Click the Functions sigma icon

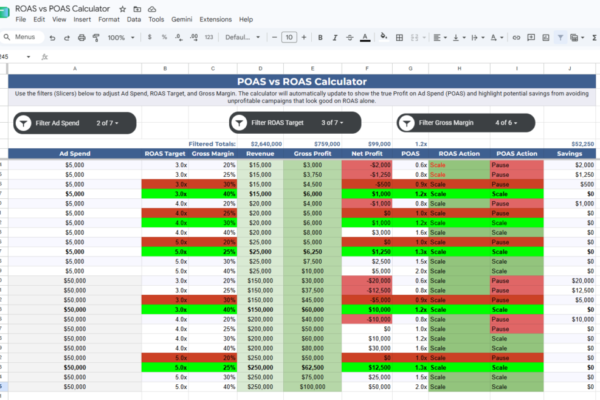[594, 38]
